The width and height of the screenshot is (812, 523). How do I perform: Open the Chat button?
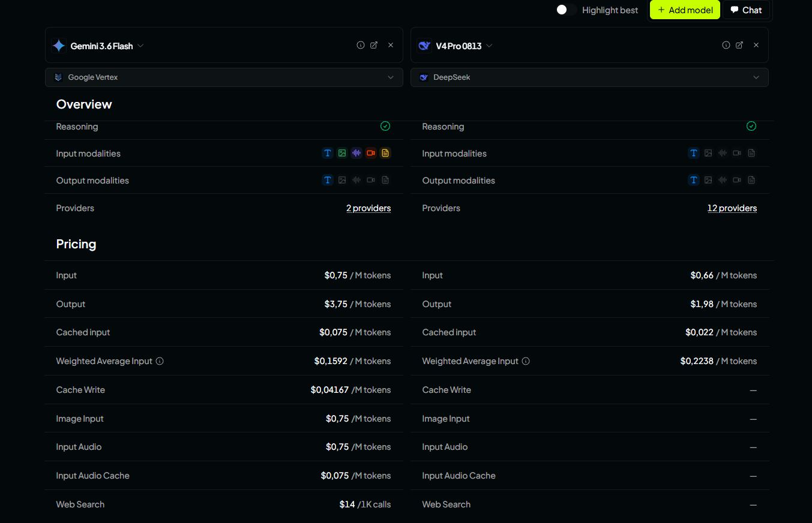[x=746, y=10]
